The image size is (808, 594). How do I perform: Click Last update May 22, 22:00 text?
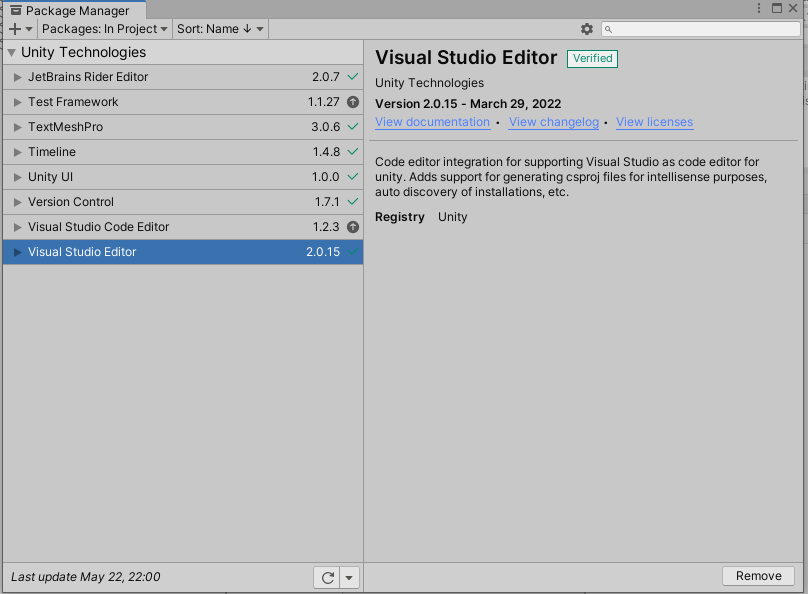(x=86, y=577)
